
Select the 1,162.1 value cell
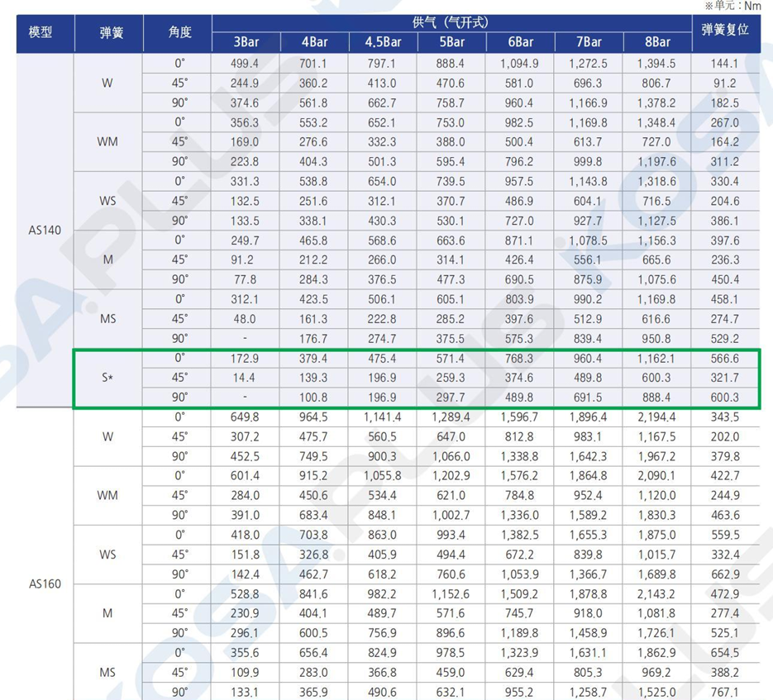click(657, 359)
